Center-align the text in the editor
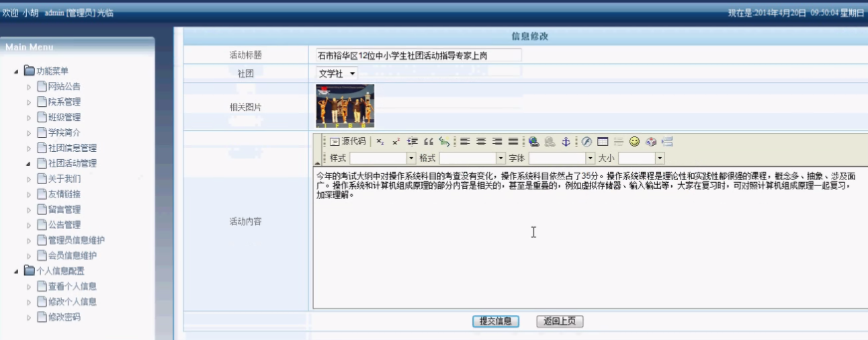This screenshot has height=340, width=868. pos(481,142)
